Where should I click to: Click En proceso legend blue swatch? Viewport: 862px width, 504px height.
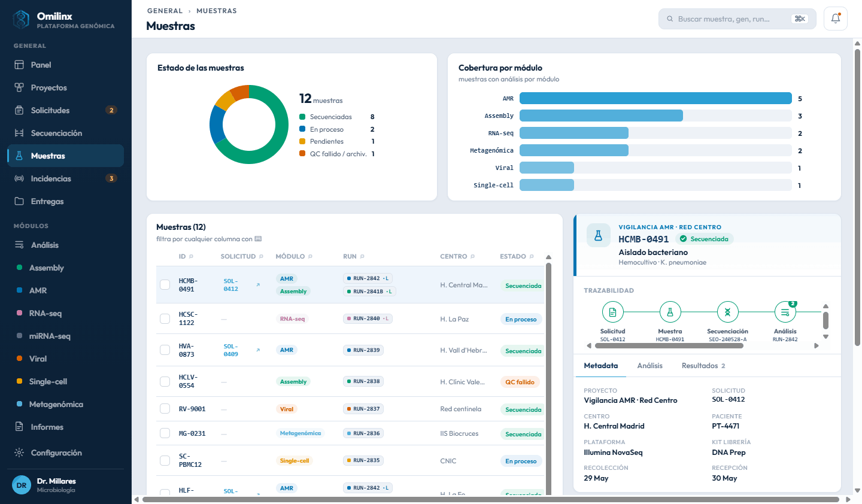tap(302, 129)
